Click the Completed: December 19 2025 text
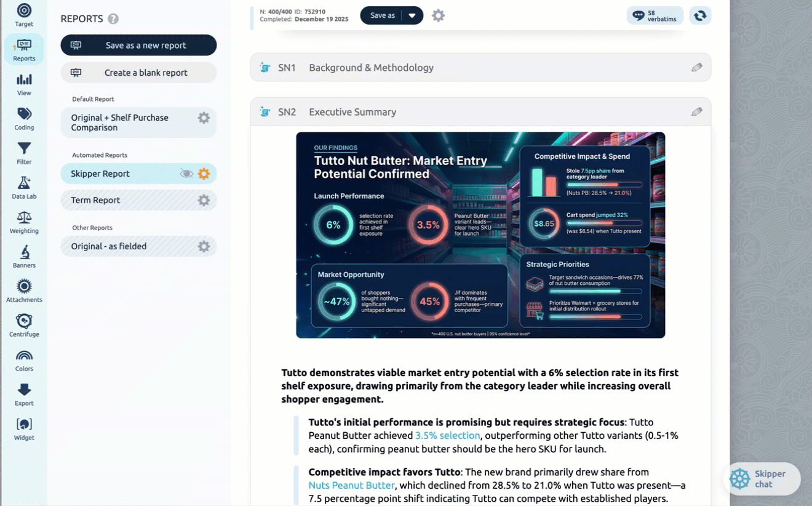812x506 pixels. pos(304,19)
